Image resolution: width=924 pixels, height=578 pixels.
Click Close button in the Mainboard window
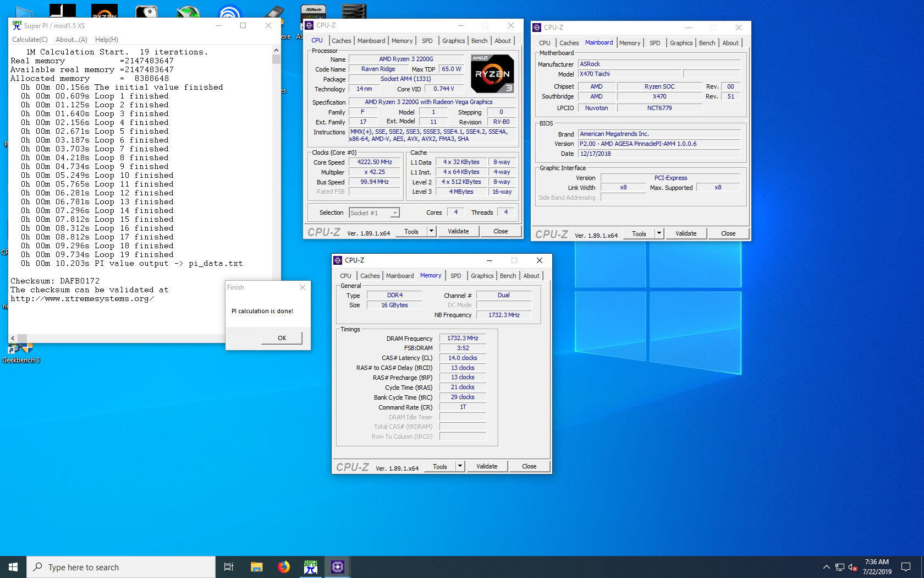[x=728, y=234]
